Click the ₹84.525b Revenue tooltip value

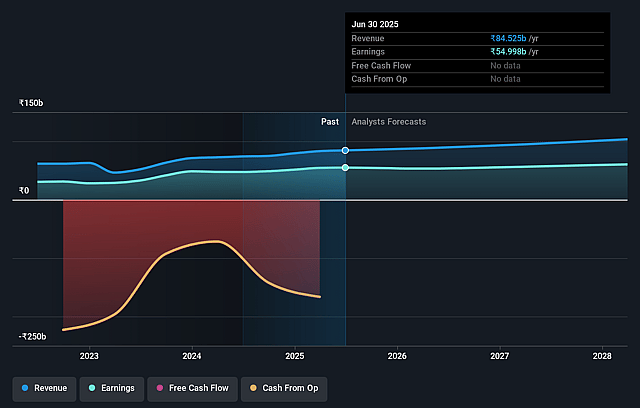coord(508,38)
